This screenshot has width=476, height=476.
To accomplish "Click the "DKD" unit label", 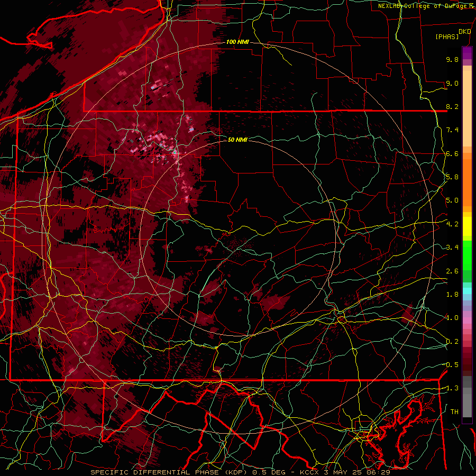I will [x=465, y=32].
